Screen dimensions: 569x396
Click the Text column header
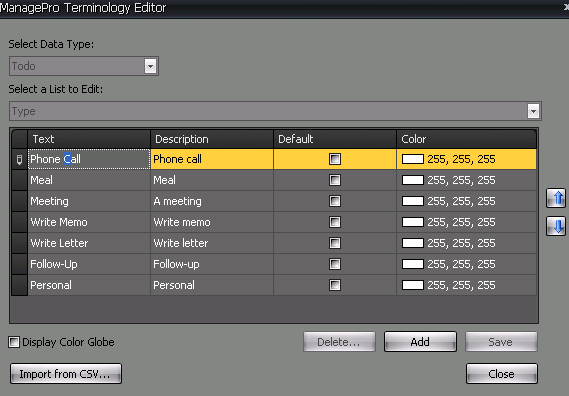point(89,139)
